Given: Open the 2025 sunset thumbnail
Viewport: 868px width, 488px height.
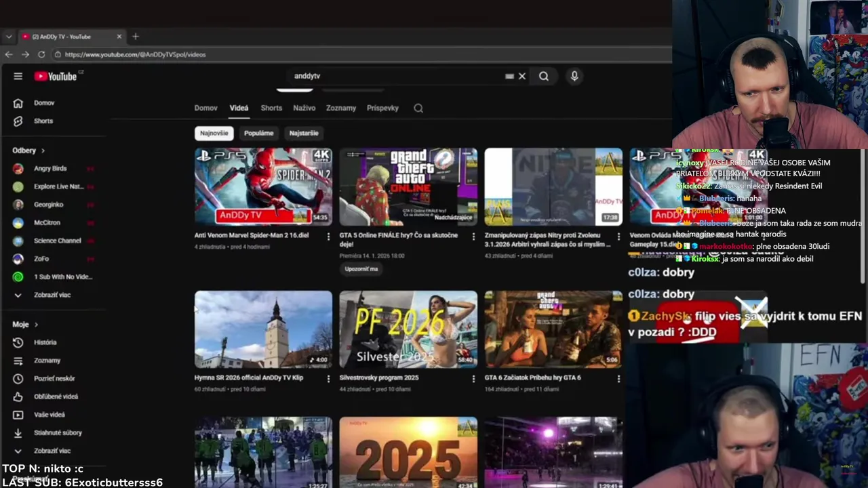Looking at the screenshot, I should 408,452.
